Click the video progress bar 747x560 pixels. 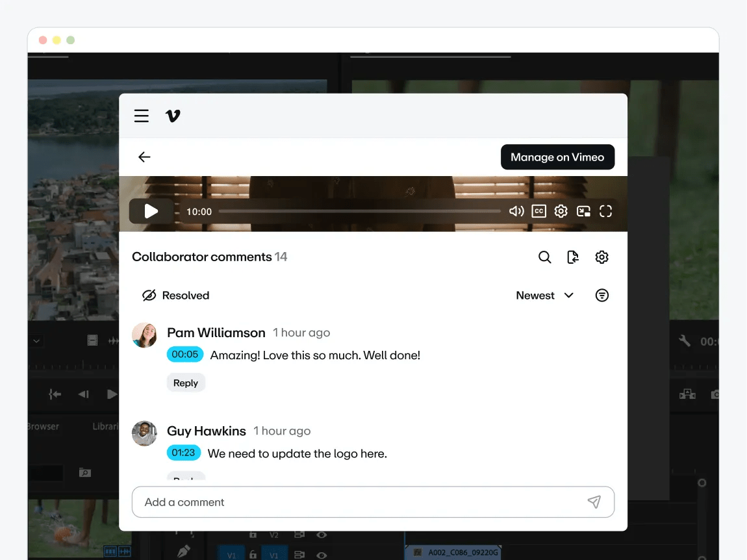(360, 211)
